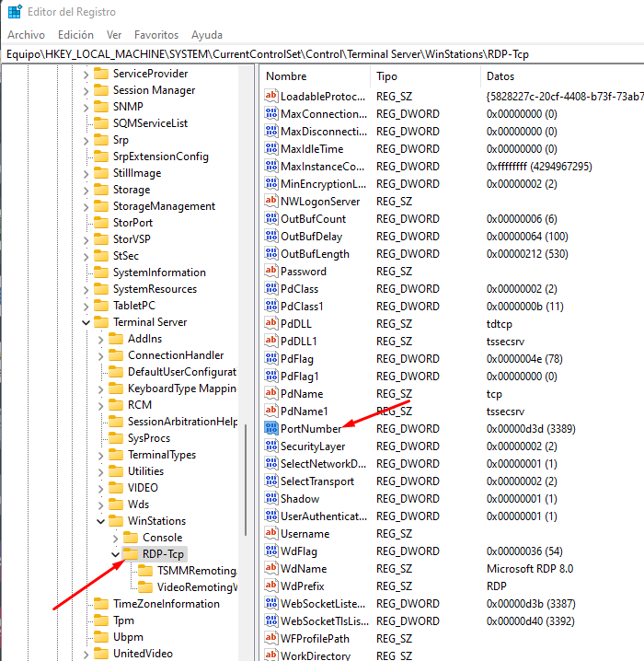Expand the Console key arrow

116,538
